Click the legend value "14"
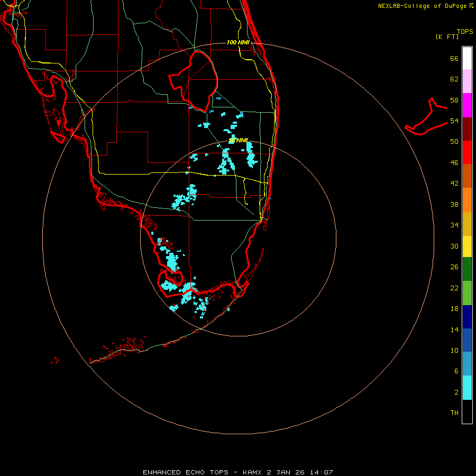The width and height of the screenshot is (476, 476). pyautogui.click(x=454, y=329)
